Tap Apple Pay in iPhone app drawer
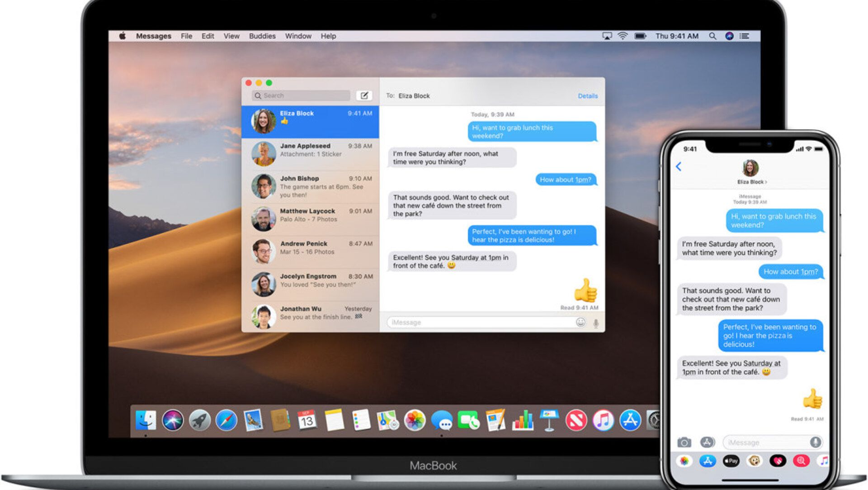Viewport: 868px width, 490px height. click(x=731, y=461)
